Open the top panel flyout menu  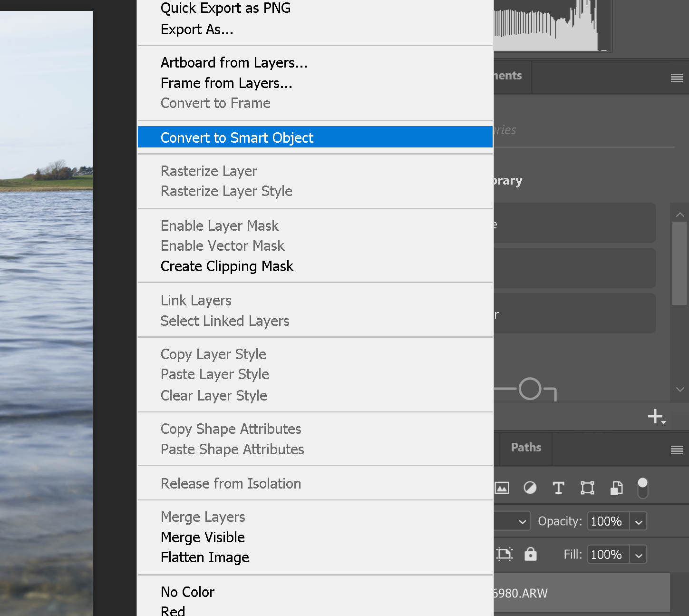[676, 78]
